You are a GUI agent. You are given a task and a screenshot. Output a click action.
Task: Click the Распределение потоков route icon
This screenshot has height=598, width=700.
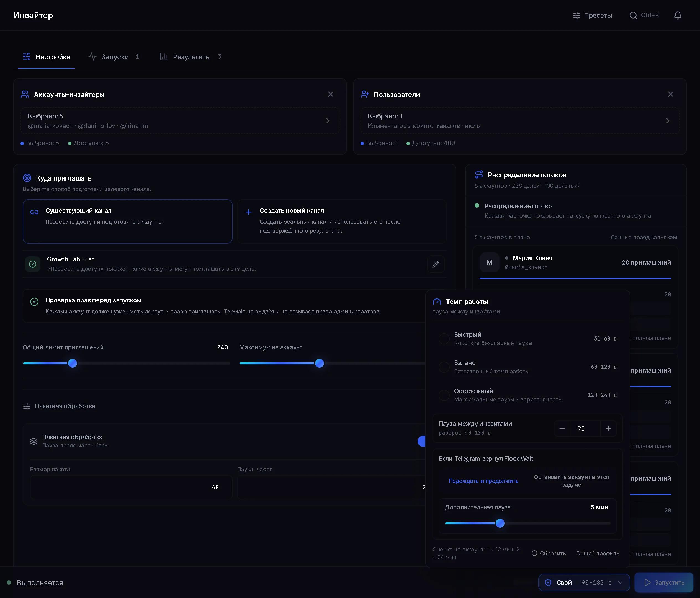(x=479, y=174)
